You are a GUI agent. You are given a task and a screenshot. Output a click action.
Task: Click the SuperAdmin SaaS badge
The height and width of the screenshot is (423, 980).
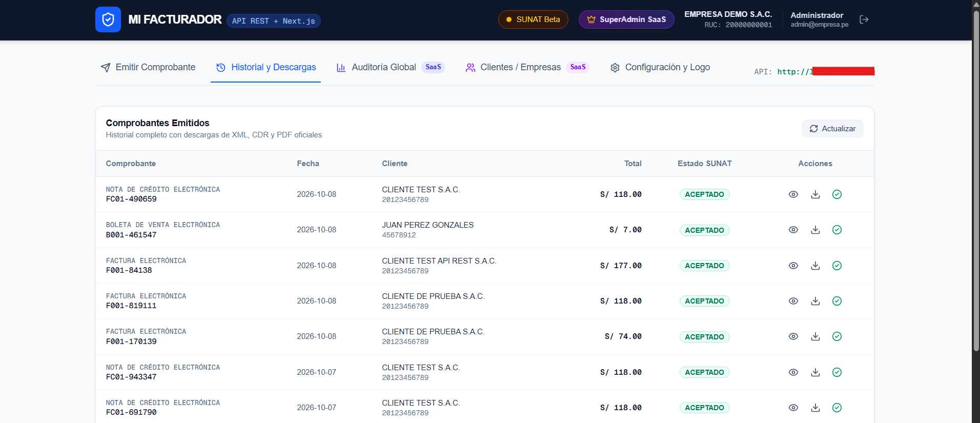(x=626, y=19)
